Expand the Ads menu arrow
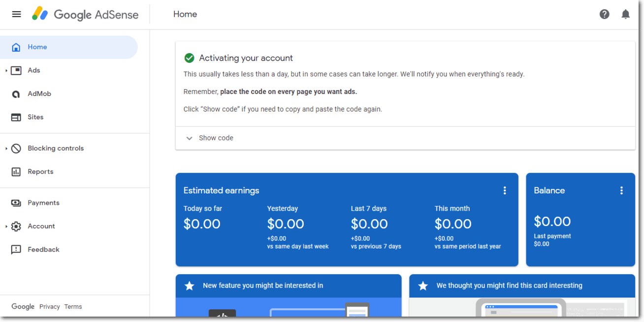Viewport: 644px width, 322px height. (x=6, y=71)
